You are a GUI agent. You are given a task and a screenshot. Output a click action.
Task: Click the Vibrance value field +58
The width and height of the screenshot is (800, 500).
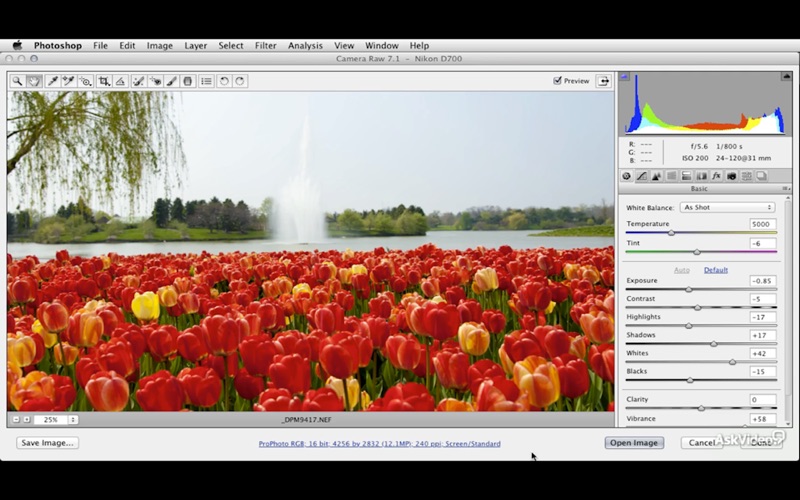763,419
